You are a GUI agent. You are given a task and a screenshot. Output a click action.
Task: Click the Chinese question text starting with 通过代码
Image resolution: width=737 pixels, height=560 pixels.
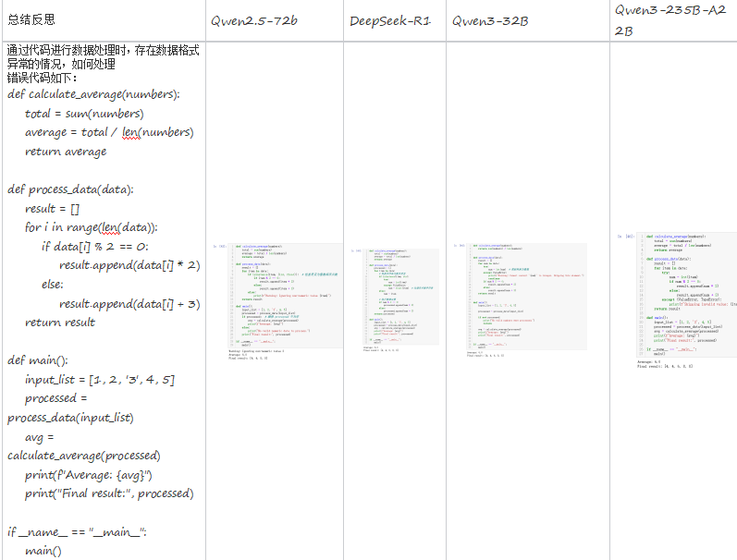pyautogui.click(x=103, y=57)
